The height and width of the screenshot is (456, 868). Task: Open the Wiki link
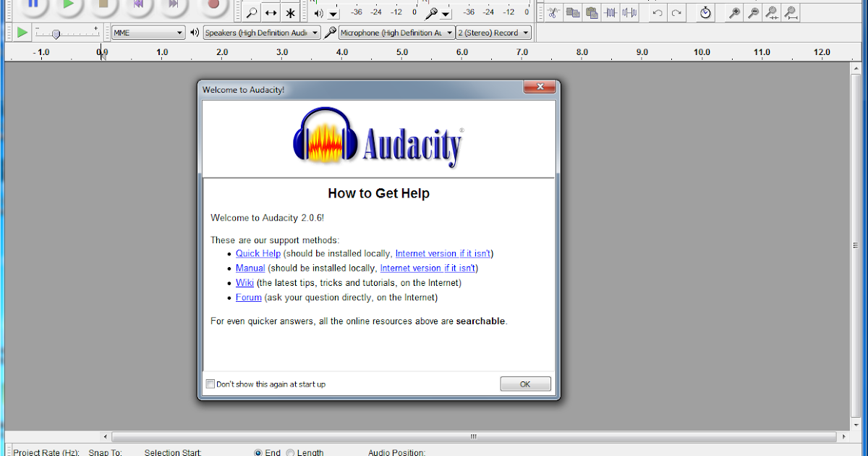(244, 283)
